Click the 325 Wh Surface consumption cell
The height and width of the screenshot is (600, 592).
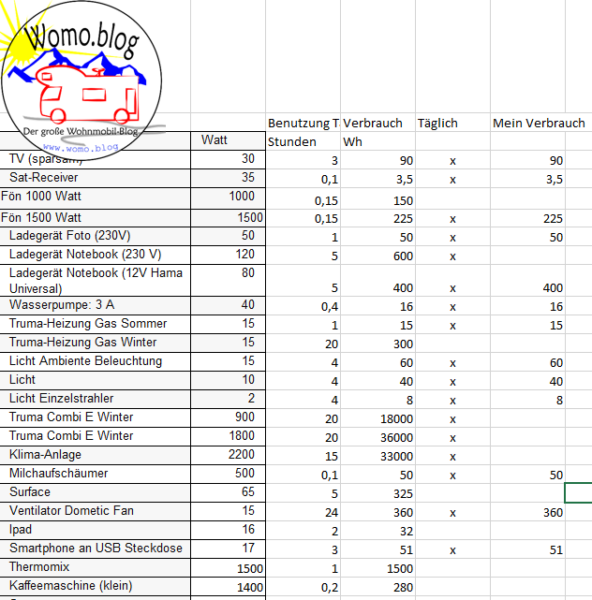(378, 494)
